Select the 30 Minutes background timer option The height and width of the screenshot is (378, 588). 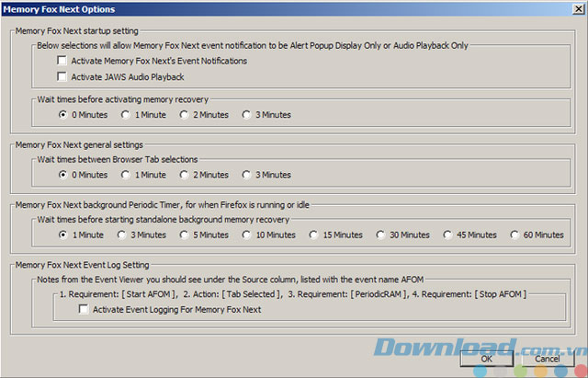coord(380,235)
